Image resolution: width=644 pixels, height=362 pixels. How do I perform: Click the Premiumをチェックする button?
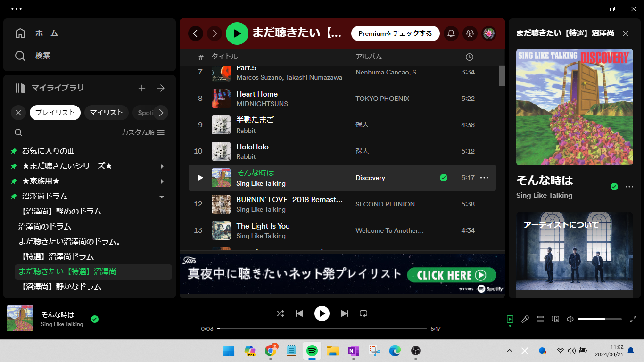[395, 33]
